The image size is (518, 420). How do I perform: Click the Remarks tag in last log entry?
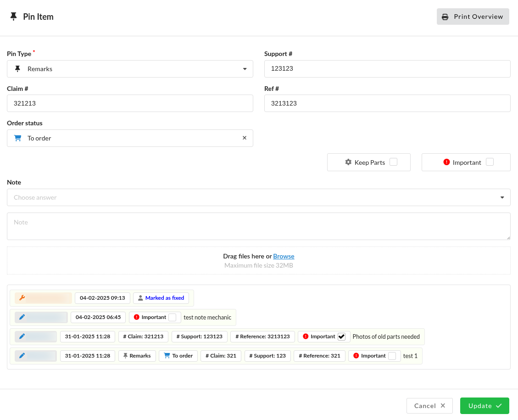pos(136,356)
